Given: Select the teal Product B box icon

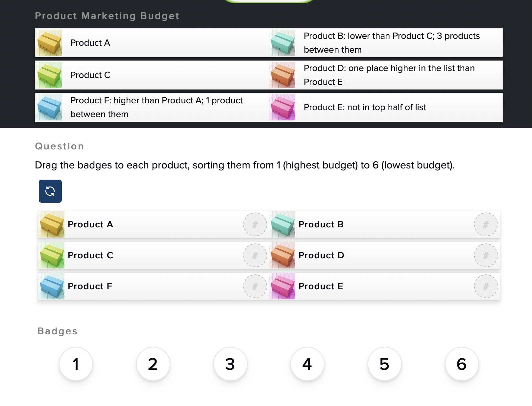Looking at the screenshot, I should point(282,224).
